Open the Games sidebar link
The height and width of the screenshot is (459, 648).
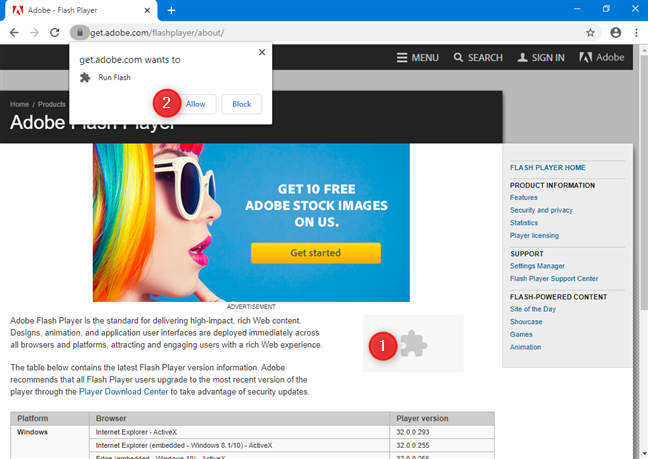tap(521, 334)
